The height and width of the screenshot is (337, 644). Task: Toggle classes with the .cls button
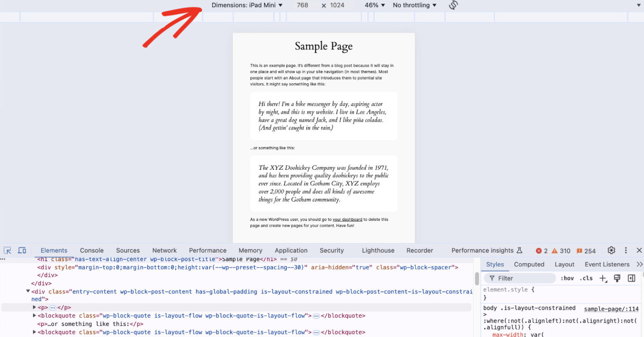pyautogui.click(x=586, y=278)
